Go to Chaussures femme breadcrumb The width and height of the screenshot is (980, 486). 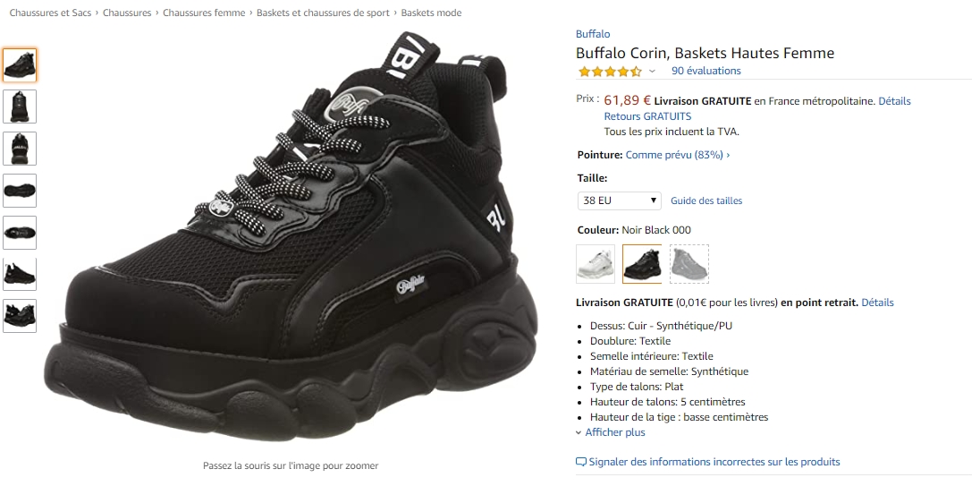[x=204, y=13]
